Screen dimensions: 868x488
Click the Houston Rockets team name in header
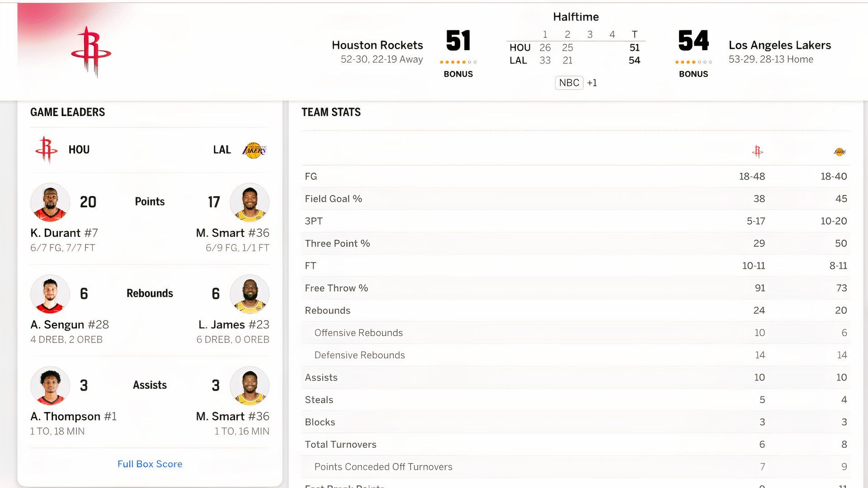point(377,45)
